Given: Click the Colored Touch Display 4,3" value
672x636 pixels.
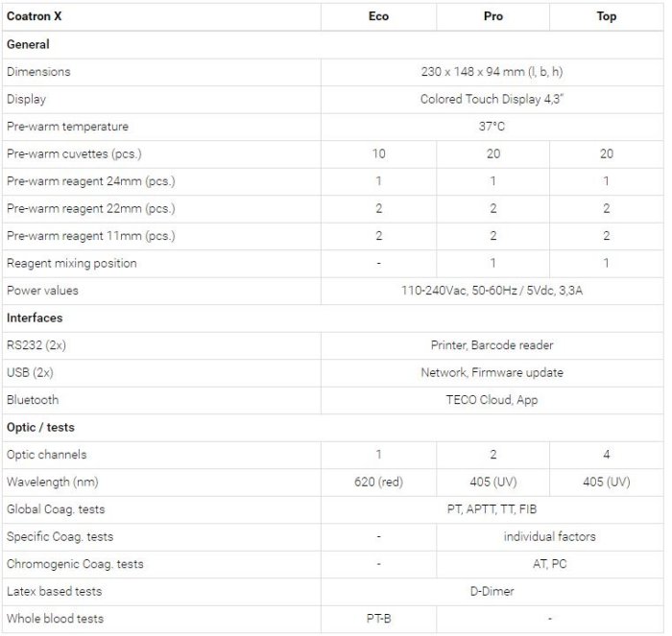Looking at the screenshot, I should pos(492,99).
